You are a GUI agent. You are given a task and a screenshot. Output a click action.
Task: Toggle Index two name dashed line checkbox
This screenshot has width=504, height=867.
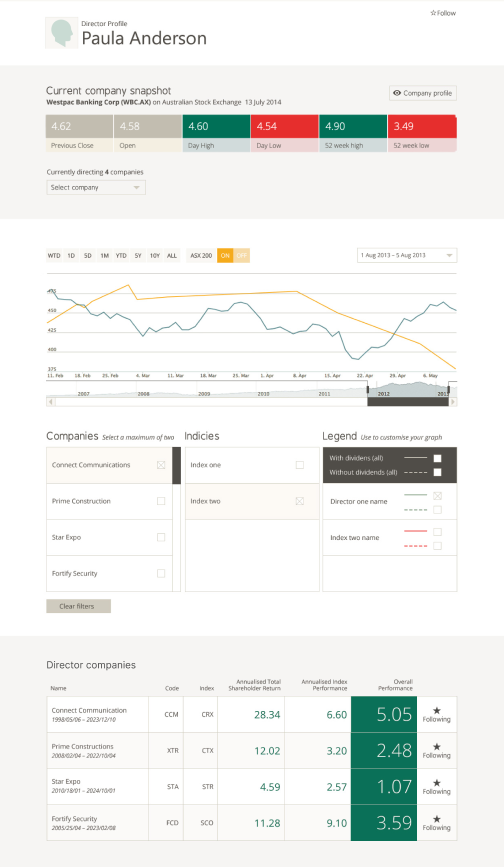point(438,546)
